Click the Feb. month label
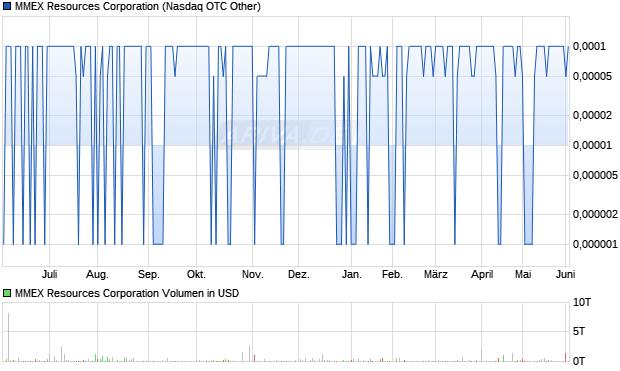The height and width of the screenshot is (371, 620). tap(392, 274)
